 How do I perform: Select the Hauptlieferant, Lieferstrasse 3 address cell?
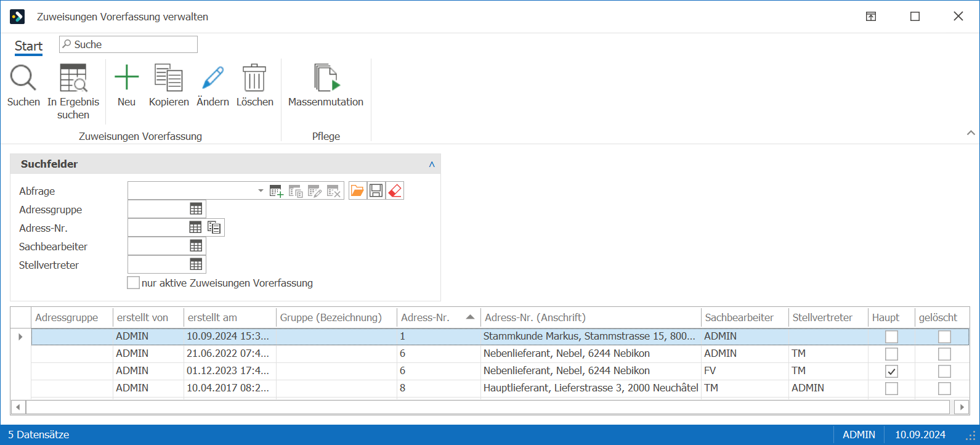pyautogui.click(x=591, y=388)
